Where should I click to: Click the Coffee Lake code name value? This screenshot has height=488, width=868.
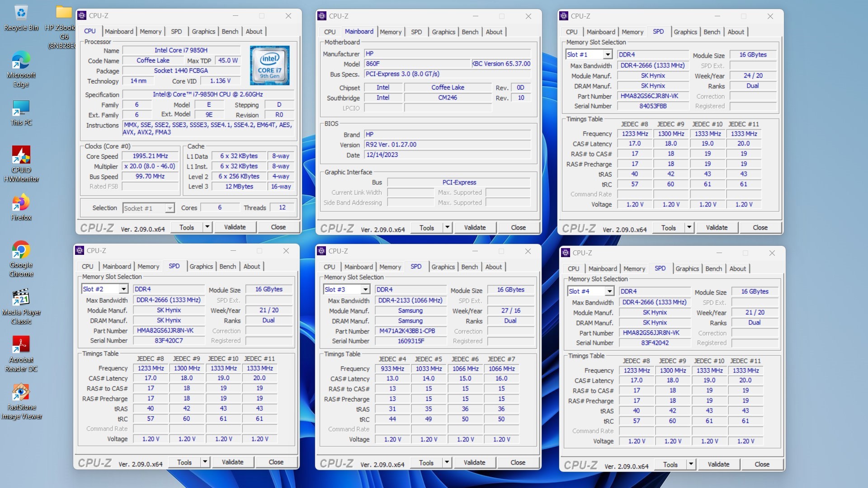point(153,61)
